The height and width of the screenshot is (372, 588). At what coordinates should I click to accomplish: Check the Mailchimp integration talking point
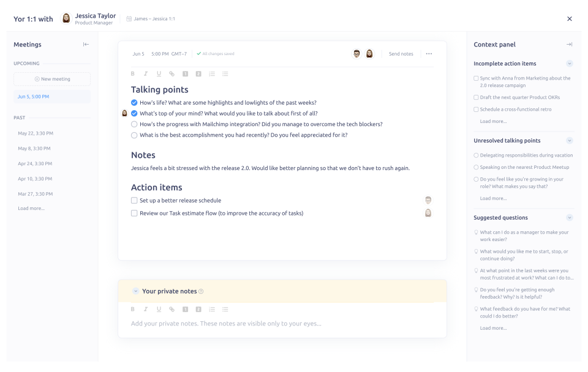pos(134,124)
